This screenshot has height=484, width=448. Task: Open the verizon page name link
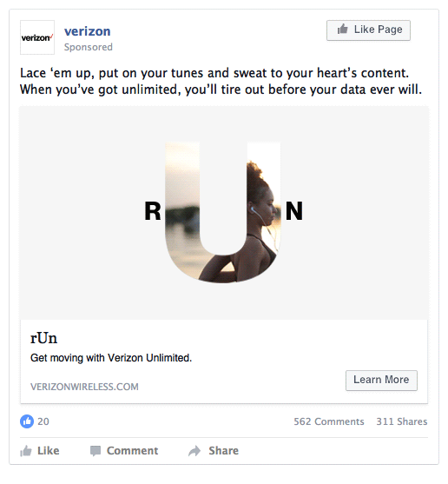(88, 31)
